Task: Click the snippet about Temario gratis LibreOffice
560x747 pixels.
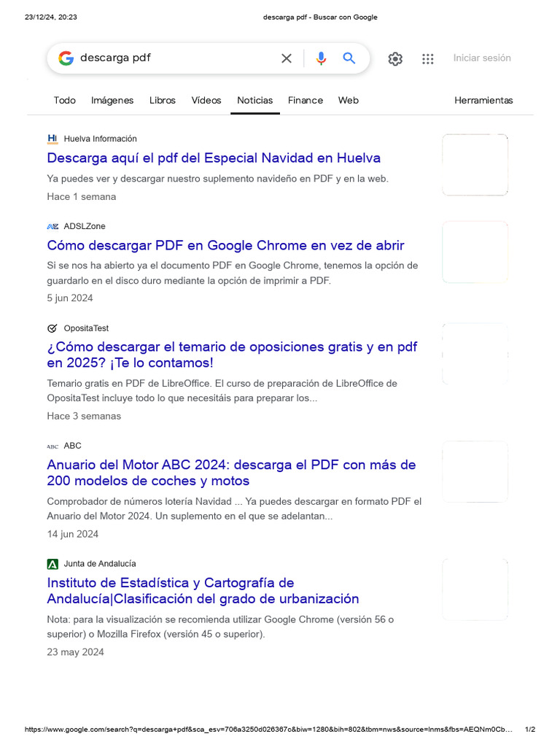Action: pos(222,391)
